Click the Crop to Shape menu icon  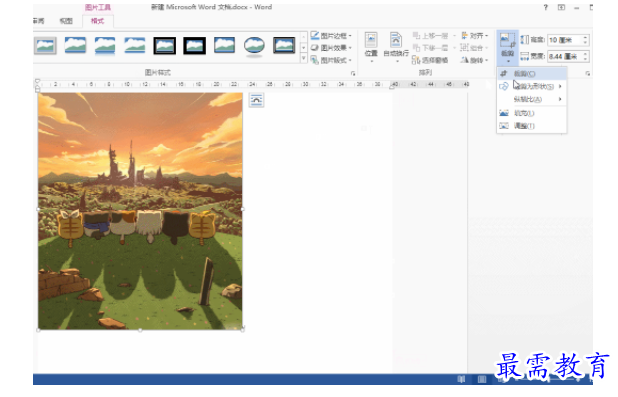pyautogui.click(x=503, y=86)
